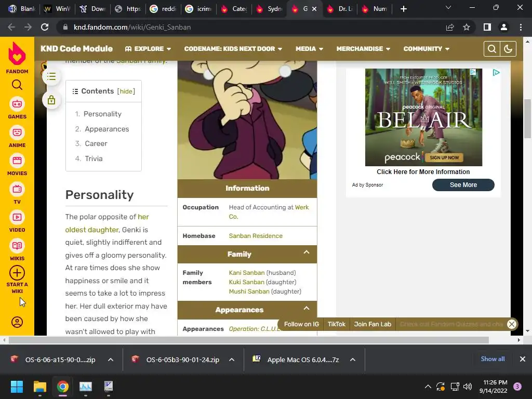
Task: Open the Kani Sanban link
Action: [247, 273]
